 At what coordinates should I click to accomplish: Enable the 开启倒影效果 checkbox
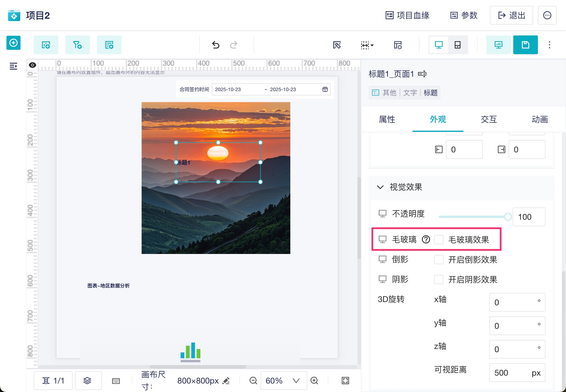439,260
